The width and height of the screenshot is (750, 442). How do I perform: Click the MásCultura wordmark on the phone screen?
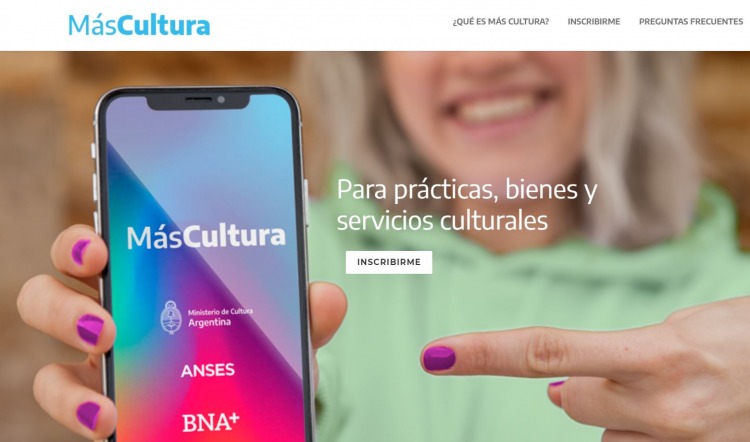pyautogui.click(x=206, y=237)
